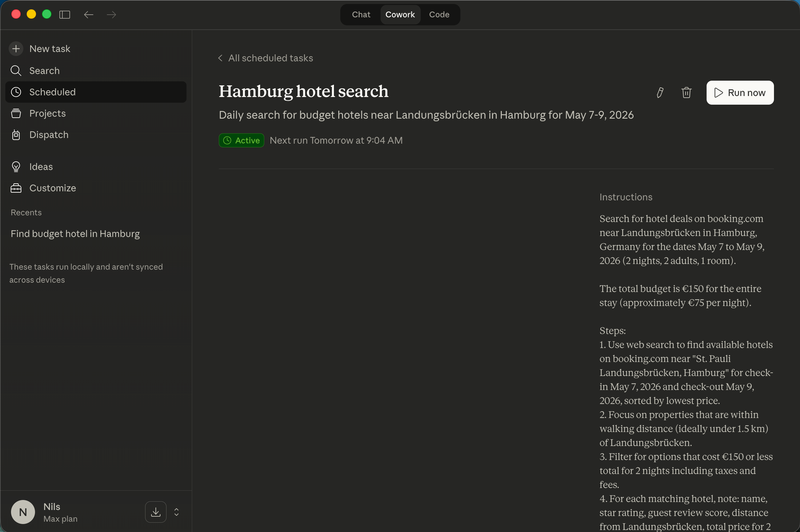800x532 pixels.
Task: Click the N avatar circle
Action: (x=23, y=512)
